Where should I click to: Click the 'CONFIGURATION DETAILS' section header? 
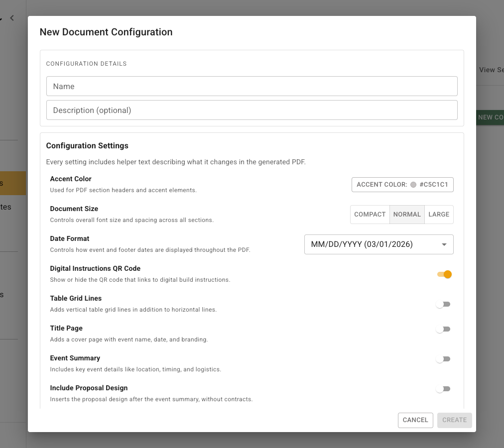coord(87,64)
